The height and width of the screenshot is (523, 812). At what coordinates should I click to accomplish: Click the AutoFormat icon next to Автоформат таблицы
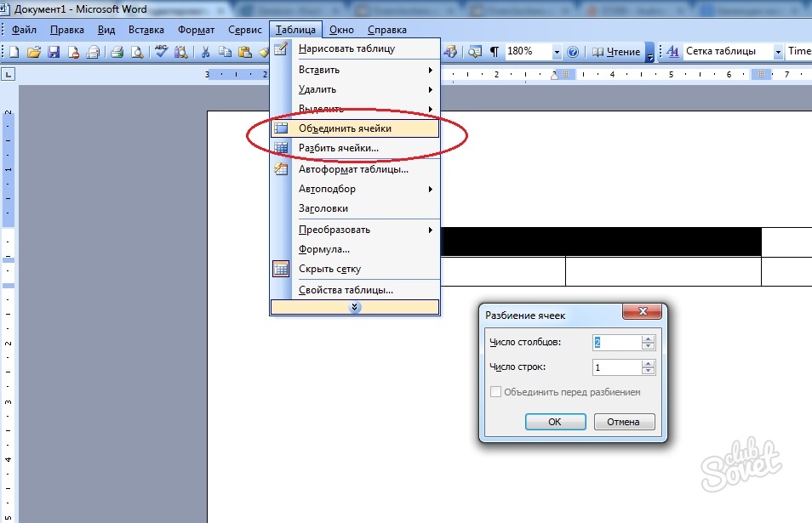(281, 168)
